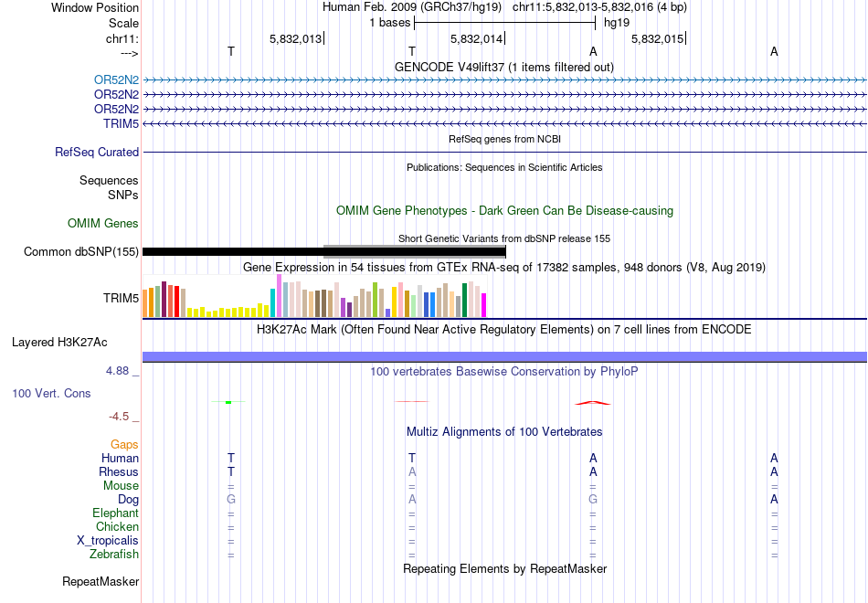
Task: Click the blue Layered H3K27Ac signal bar
Action: (504, 357)
